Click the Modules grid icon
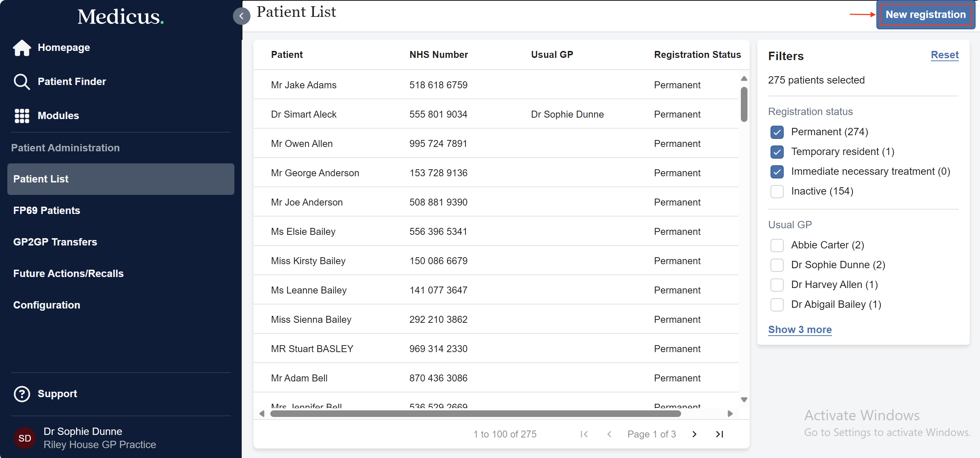 22,115
